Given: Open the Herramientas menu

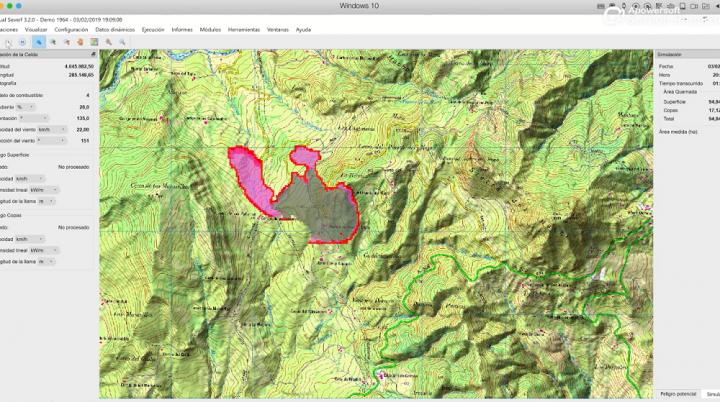Looking at the screenshot, I should point(243,30).
